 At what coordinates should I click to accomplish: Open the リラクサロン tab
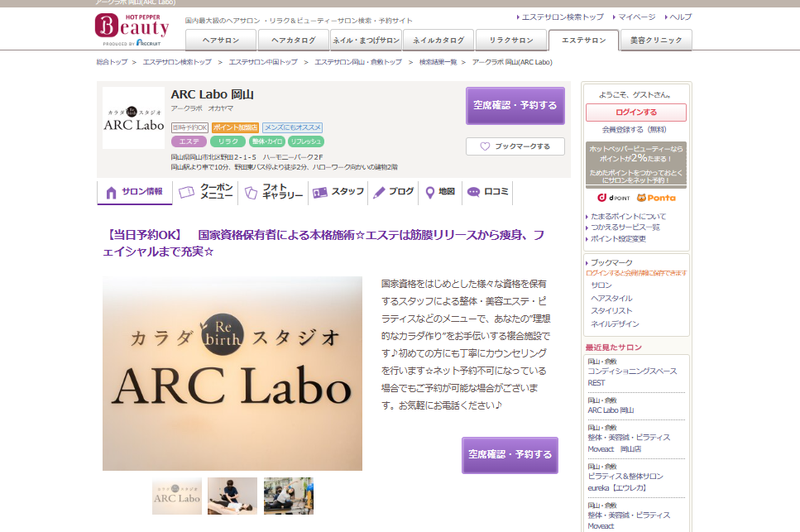click(x=511, y=41)
